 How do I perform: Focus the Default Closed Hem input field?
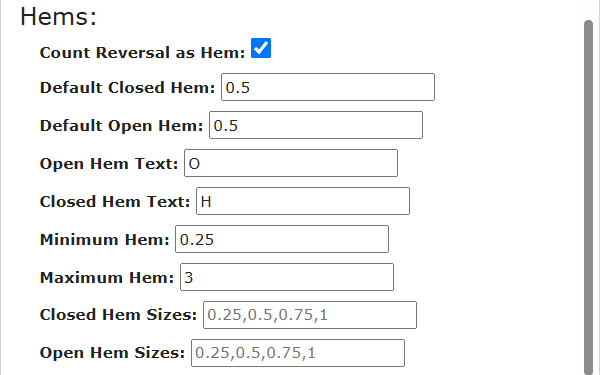[328, 87]
